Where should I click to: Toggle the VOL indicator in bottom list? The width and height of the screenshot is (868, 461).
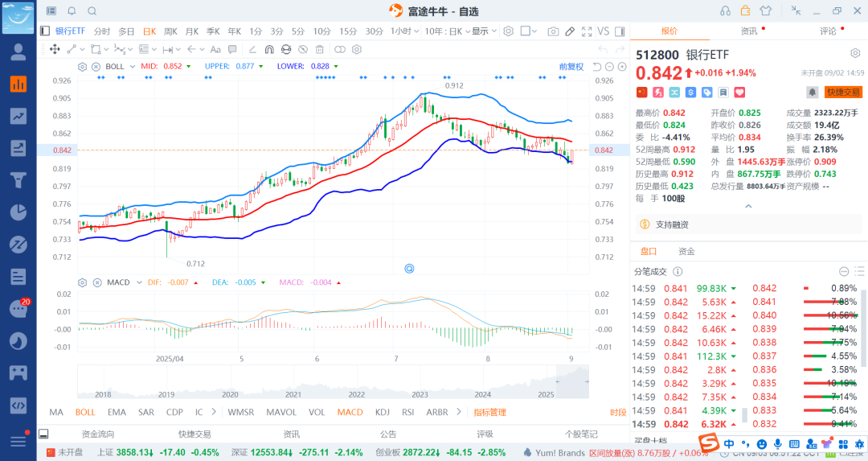pyautogui.click(x=317, y=412)
